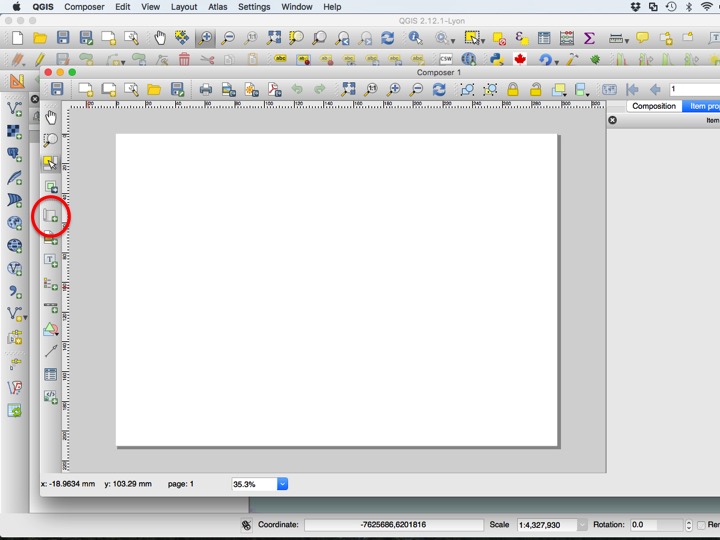
Task: Select the Select/Move item tool
Action: 51,162
